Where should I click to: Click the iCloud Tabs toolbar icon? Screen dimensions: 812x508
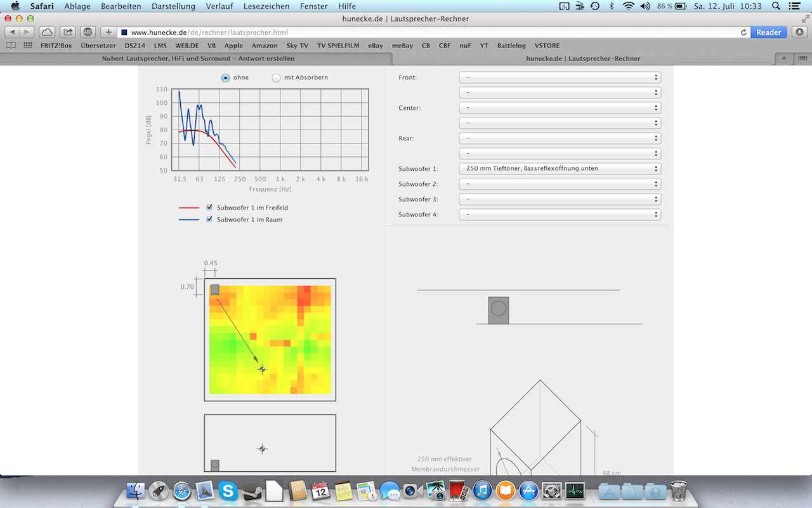click(x=47, y=32)
